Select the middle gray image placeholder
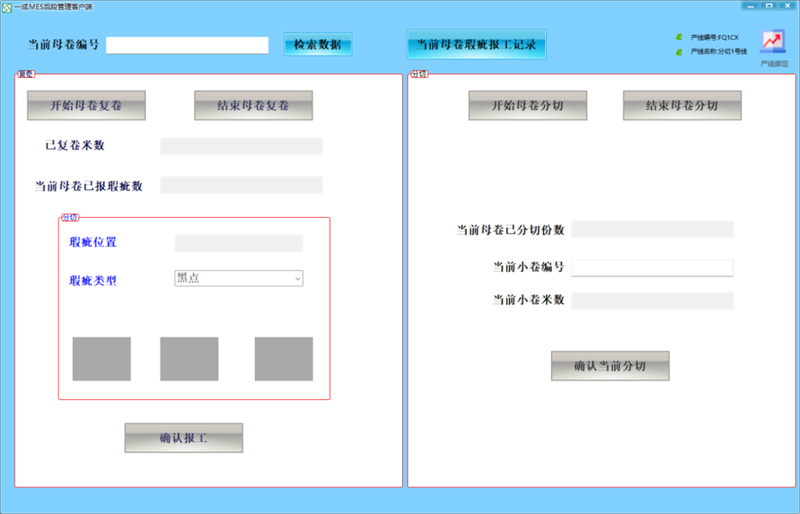Image resolution: width=800 pixels, height=514 pixels. pos(189,359)
